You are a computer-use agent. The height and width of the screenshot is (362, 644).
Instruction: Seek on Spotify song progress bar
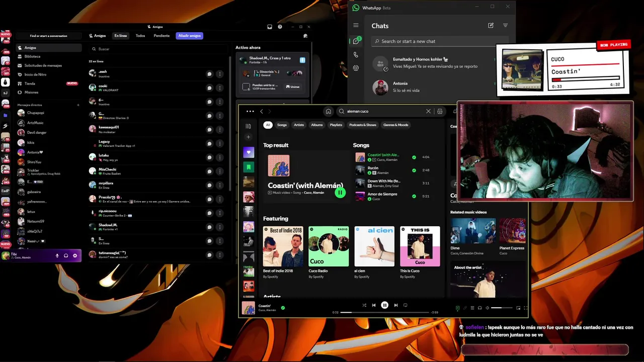pyautogui.click(x=385, y=312)
